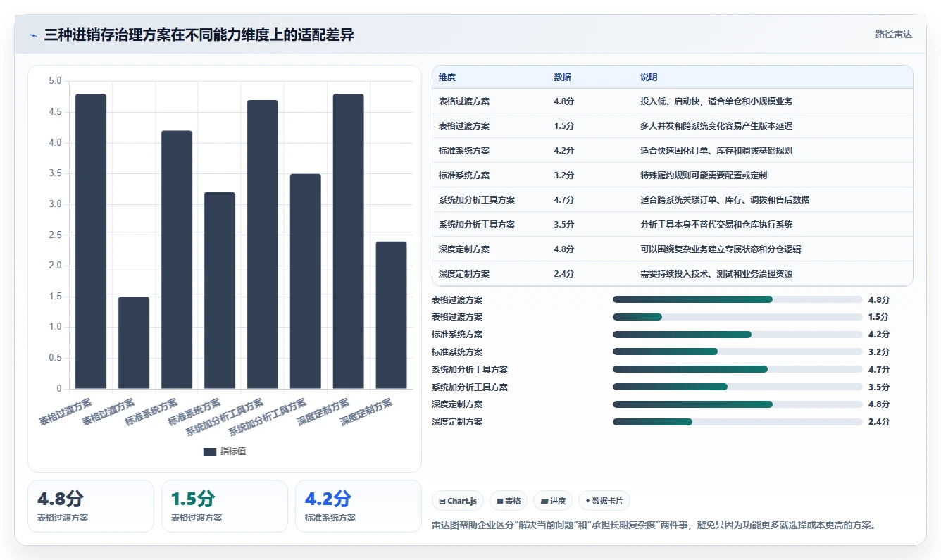Click the 3.2 chart bar for 标准系统方案

pos(220,290)
